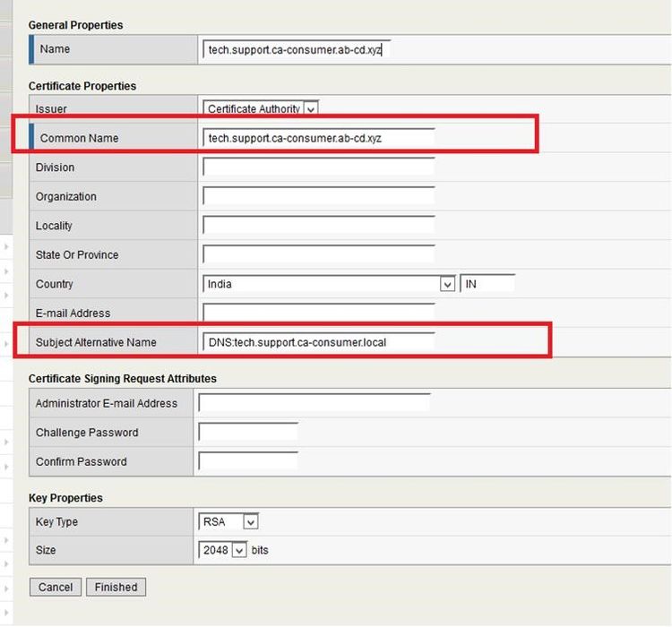Open the Issuer dropdown
Viewport: 672px width, 627px height.
point(261,108)
